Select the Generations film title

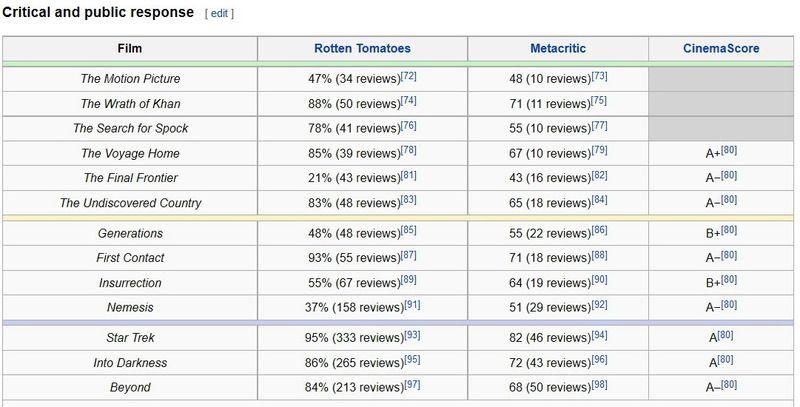click(x=130, y=233)
